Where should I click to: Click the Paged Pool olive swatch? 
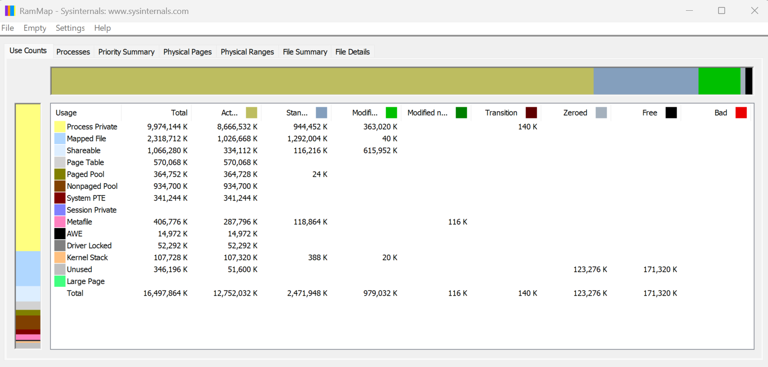tap(60, 174)
